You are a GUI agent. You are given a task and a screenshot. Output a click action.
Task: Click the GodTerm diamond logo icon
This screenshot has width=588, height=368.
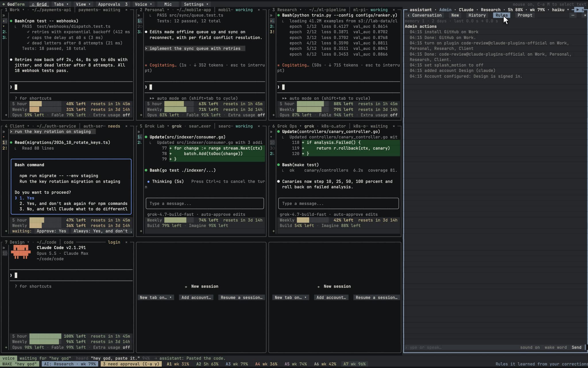coord(3,4)
